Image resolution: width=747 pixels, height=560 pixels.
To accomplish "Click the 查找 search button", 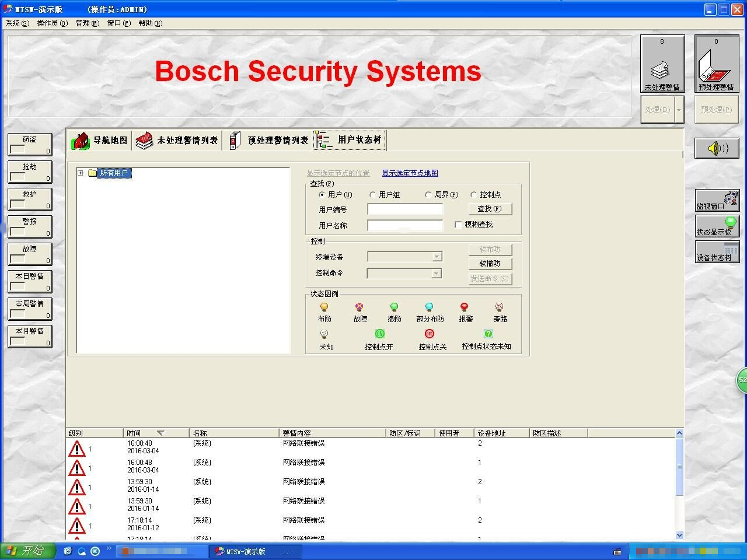I will click(x=490, y=209).
